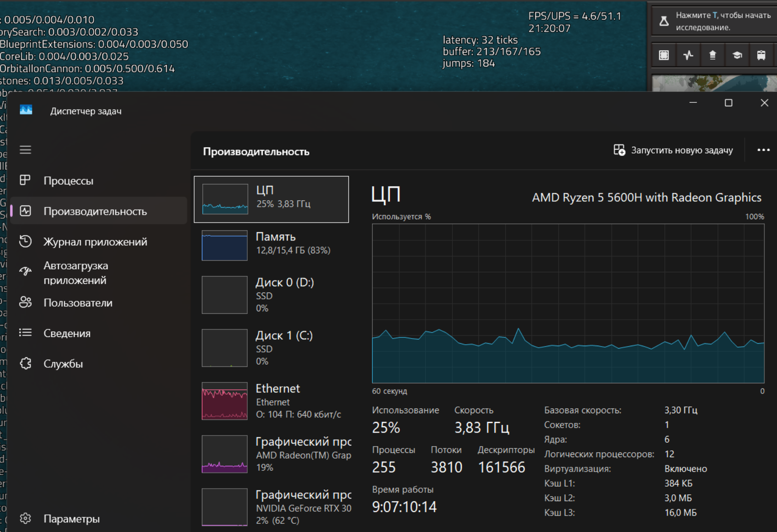Open the Службы section

click(99, 364)
